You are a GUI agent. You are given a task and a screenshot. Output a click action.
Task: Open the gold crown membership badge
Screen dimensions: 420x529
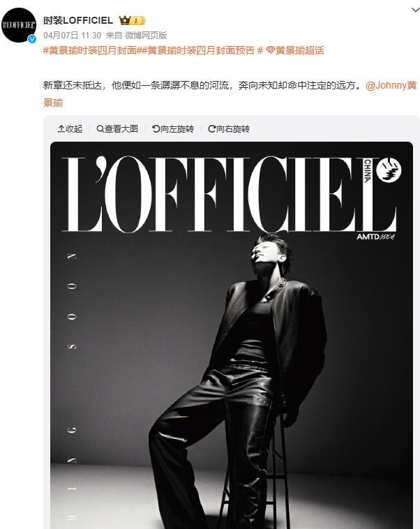tap(133, 20)
